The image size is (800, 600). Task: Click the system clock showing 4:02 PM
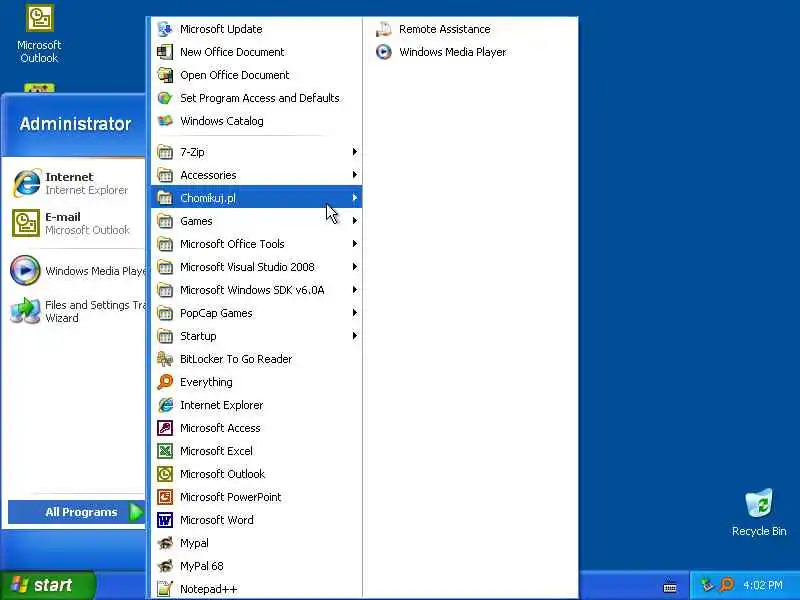pos(763,585)
